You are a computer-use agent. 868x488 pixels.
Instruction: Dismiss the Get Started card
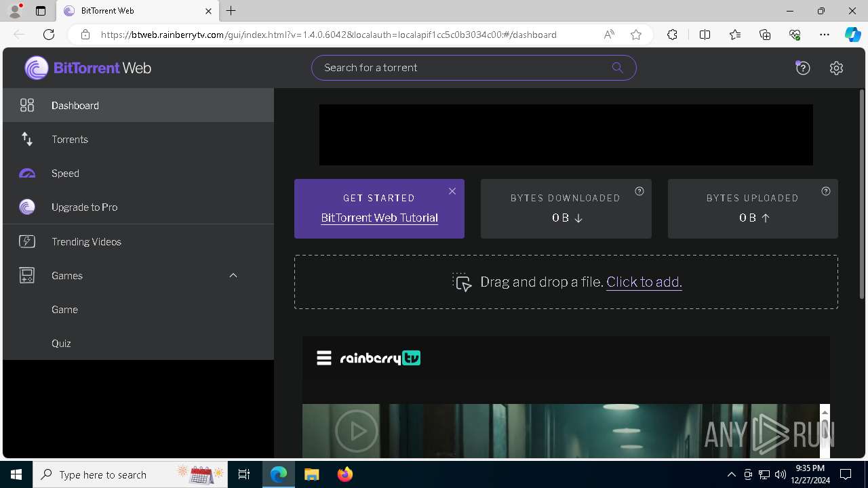(x=452, y=191)
